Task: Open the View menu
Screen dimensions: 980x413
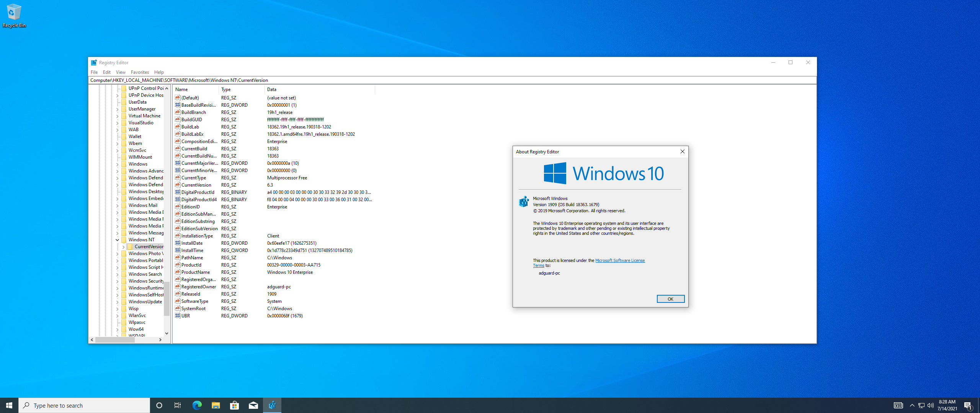Action: coord(121,72)
